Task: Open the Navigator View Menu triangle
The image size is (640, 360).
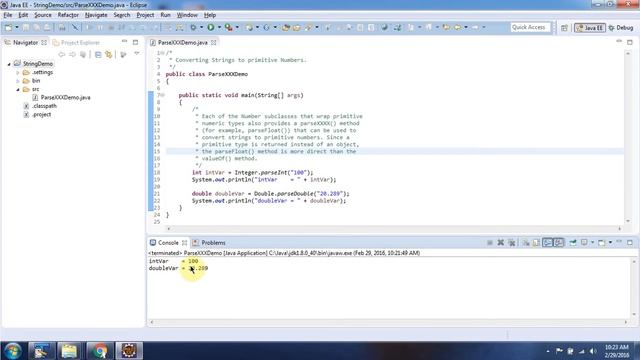Action: (137, 54)
